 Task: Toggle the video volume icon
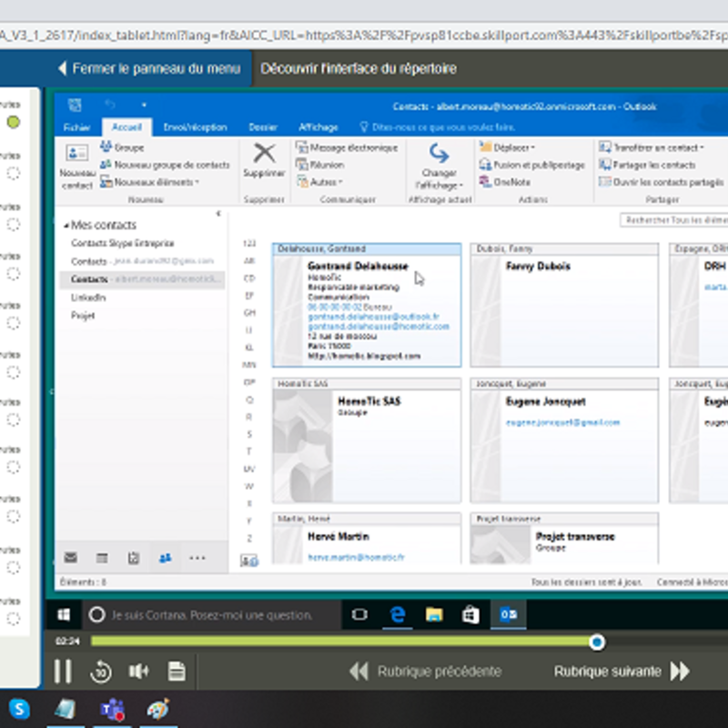point(138,671)
